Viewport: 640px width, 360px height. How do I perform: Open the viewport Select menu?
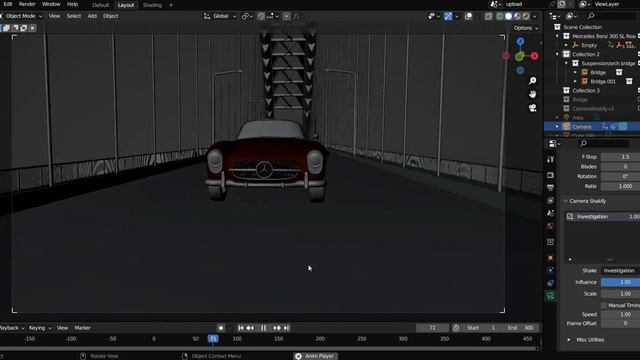pyautogui.click(x=74, y=16)
